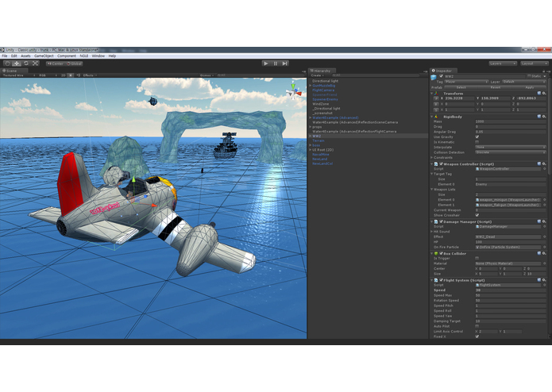Toggle the Global handle rotation button
This screenshot has width=552, height=392.
tap(74, 63)
